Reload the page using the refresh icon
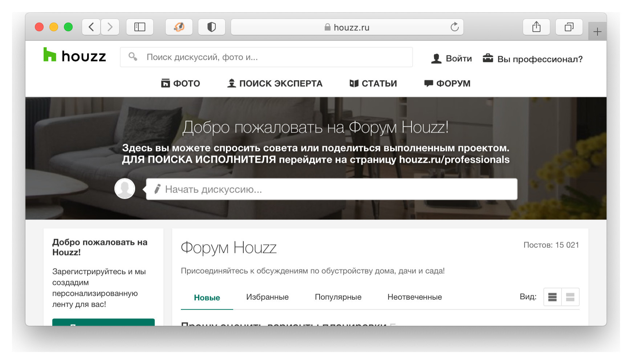The image size is (632, 364). [454, 27]
